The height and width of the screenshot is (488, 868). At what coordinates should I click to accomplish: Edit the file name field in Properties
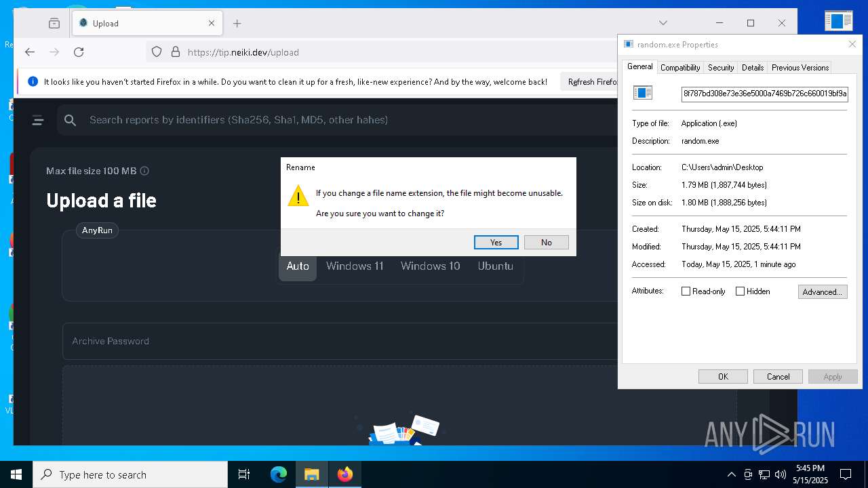[x=765, y=94]
